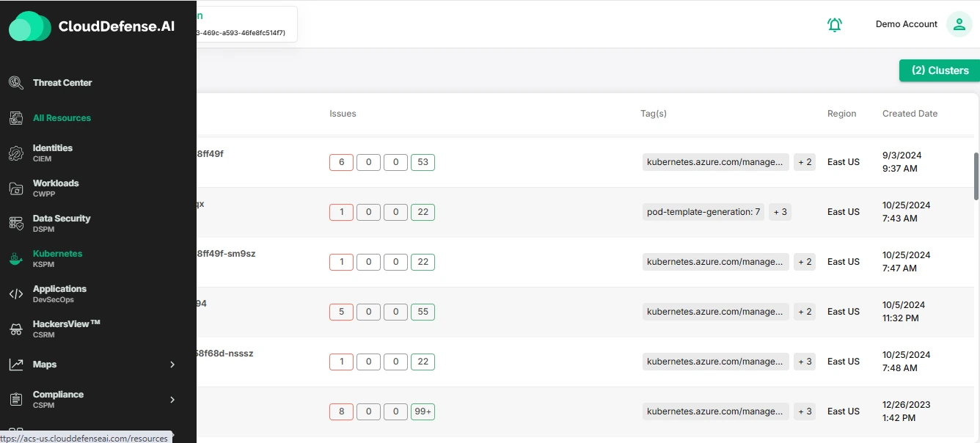Open the Demo Account profile avatar

pyautogui.click(x=959, y=24)
